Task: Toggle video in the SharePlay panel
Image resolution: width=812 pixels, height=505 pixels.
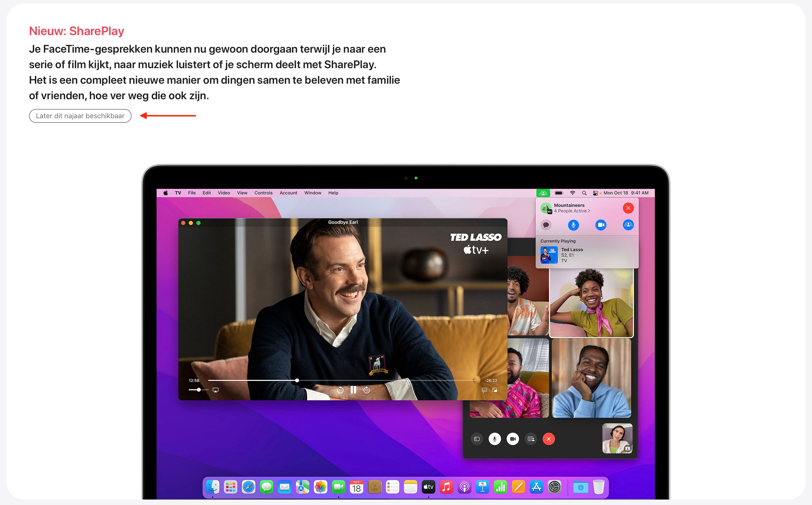Action: coord(601,225)
